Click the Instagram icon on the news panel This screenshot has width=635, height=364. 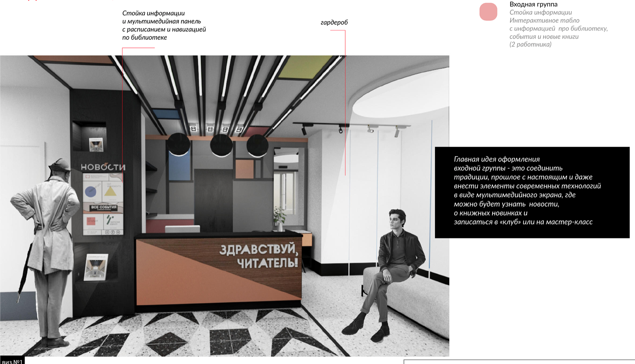(x=107, y=232)
